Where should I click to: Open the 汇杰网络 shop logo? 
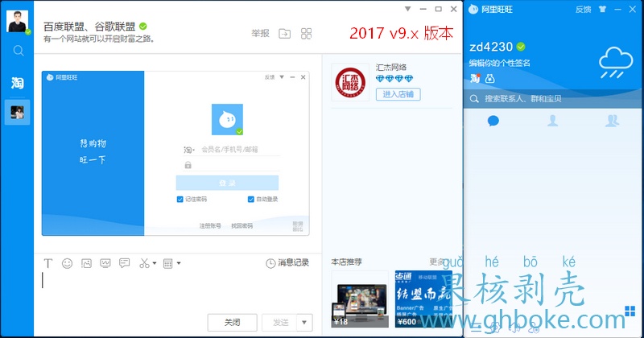[x=350, y=83]
